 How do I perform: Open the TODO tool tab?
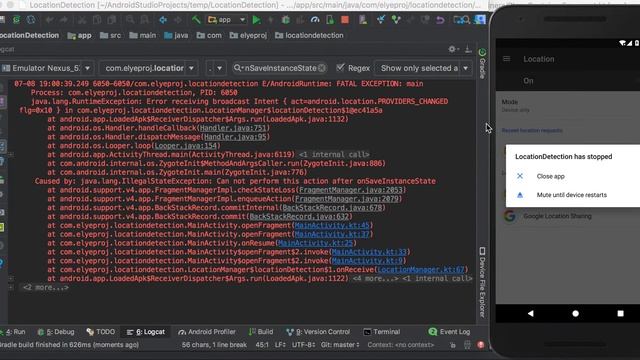click(101, 332)
